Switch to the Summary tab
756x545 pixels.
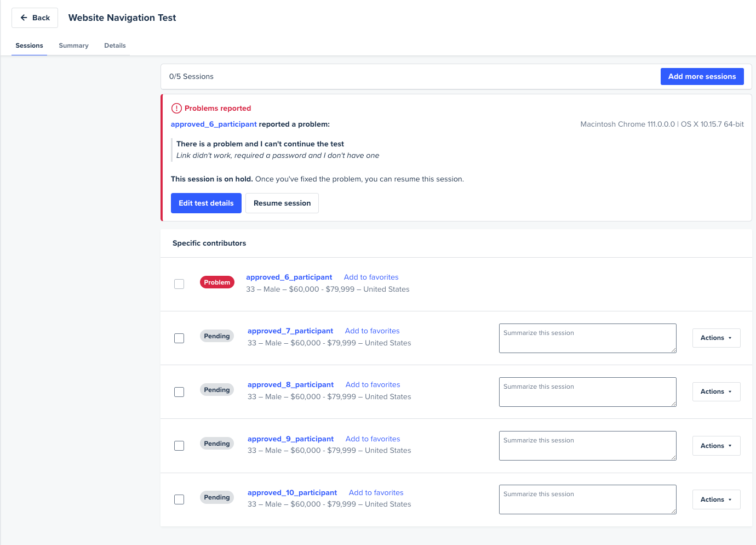[x=73, y=46]
